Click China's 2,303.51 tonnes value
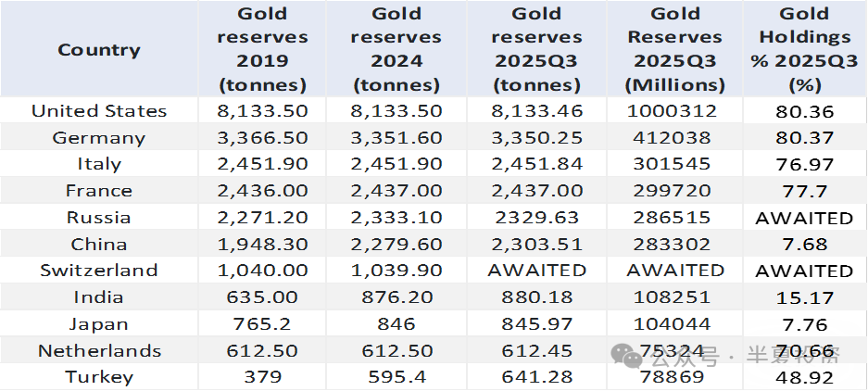The height and width of the screenshot is (391, 868). (x=538, y=245)
